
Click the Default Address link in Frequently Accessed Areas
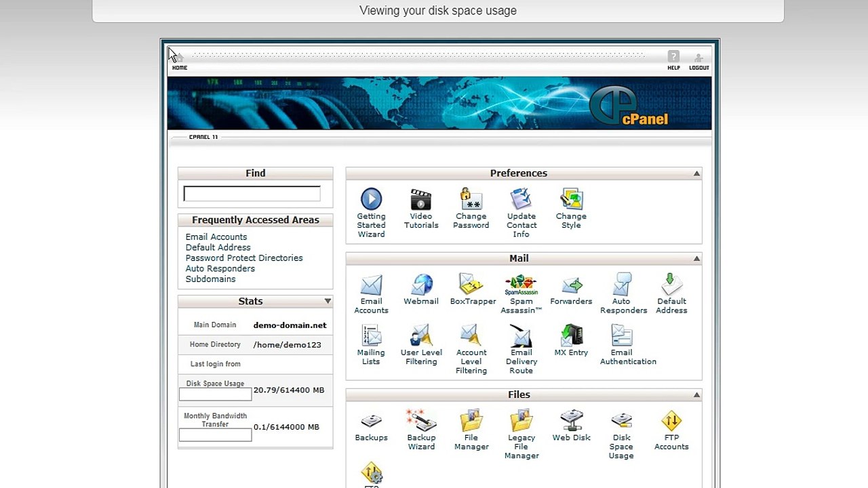[x=218, y=247]
